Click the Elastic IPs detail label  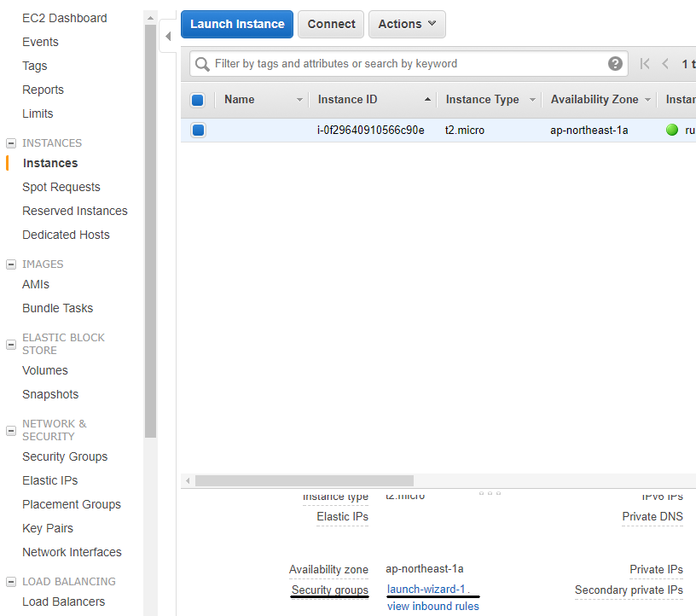coord(342,517)
